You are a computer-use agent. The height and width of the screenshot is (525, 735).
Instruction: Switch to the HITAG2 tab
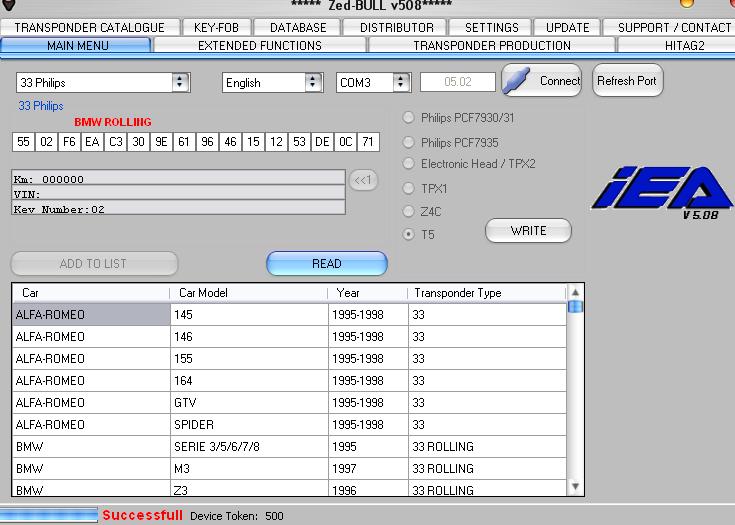click(677, 45)
